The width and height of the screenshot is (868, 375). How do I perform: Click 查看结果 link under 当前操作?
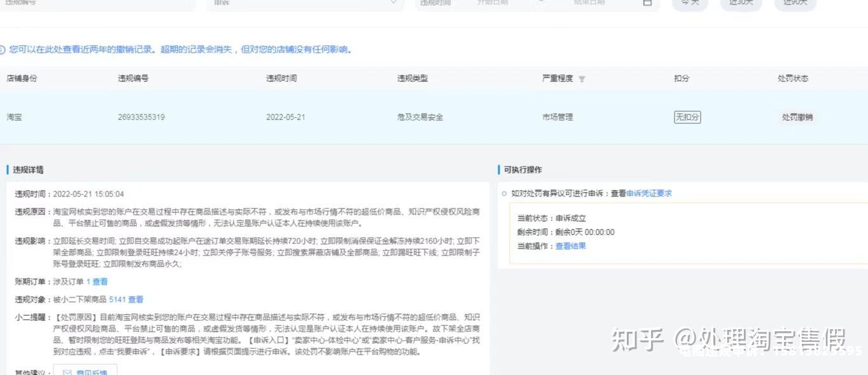(x=570, y=246)
